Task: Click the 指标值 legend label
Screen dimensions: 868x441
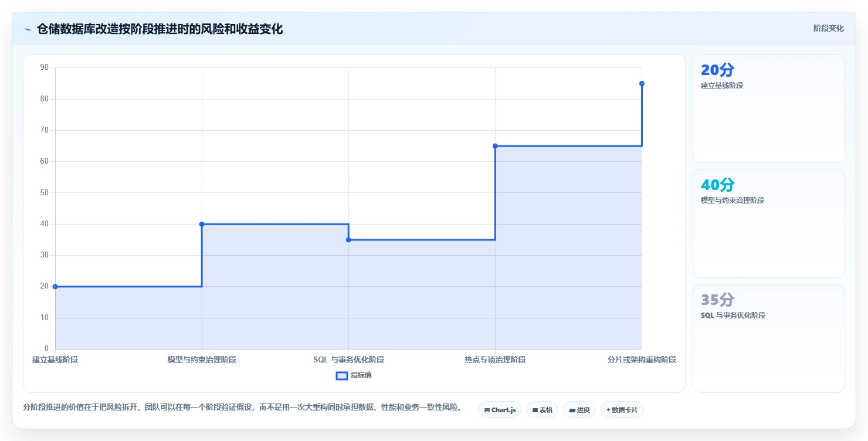Action: (x=361, y=375)
